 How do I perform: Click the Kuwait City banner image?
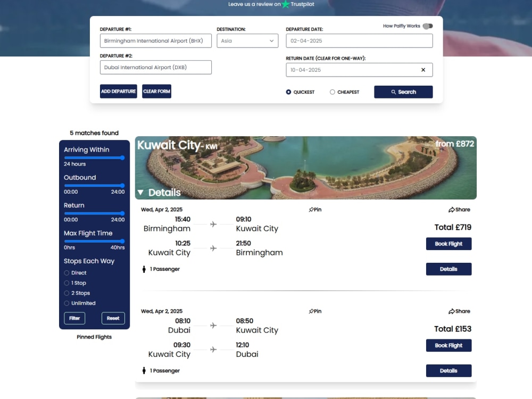306,168
